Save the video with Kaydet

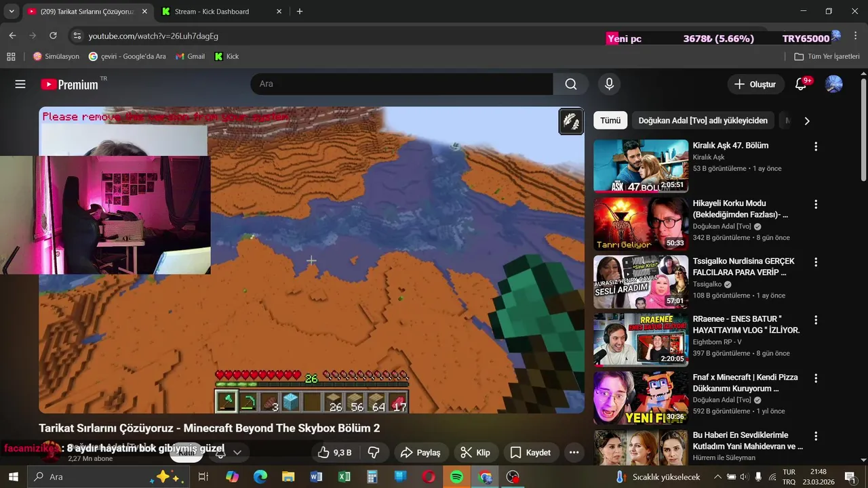[530, 453]
